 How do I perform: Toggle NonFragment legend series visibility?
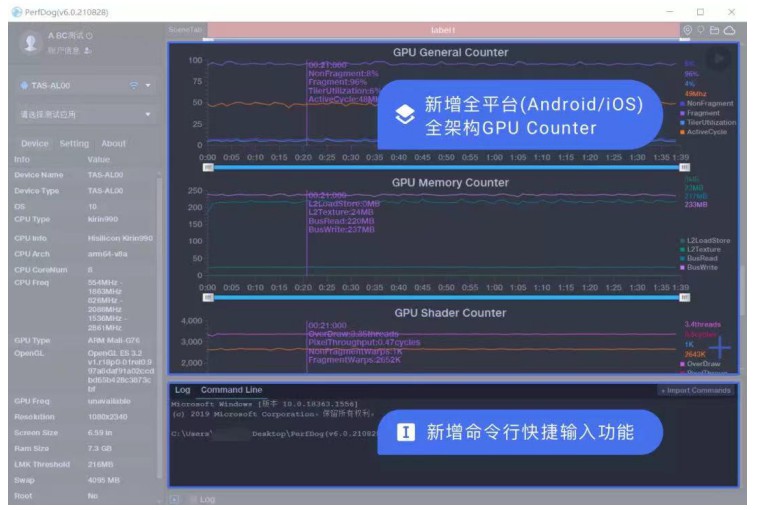pos(707,104)
